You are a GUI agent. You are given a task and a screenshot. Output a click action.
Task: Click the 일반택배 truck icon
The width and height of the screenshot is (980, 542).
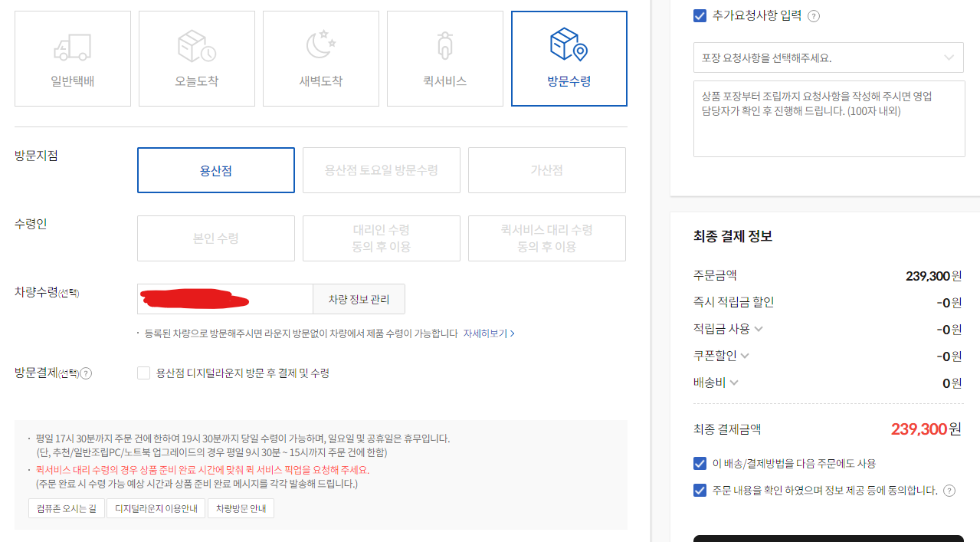click(x=73, y=48)
